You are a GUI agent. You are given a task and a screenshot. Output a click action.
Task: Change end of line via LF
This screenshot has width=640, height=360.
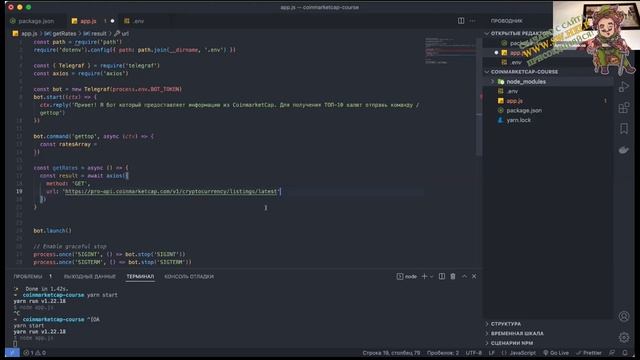pos(491,353)
